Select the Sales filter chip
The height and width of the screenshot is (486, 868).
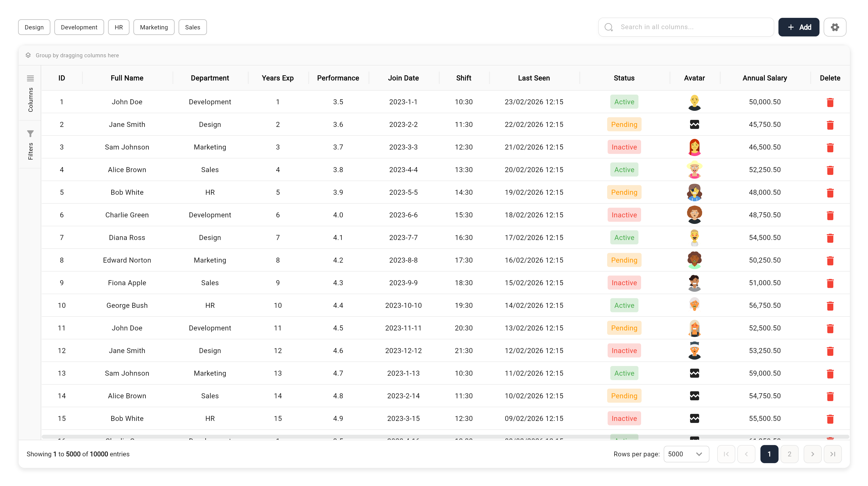192,27
